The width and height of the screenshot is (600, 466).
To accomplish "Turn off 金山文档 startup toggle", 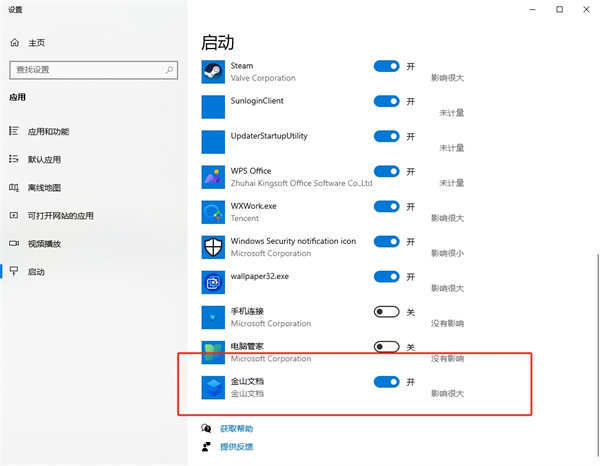I will coord(386,382).
